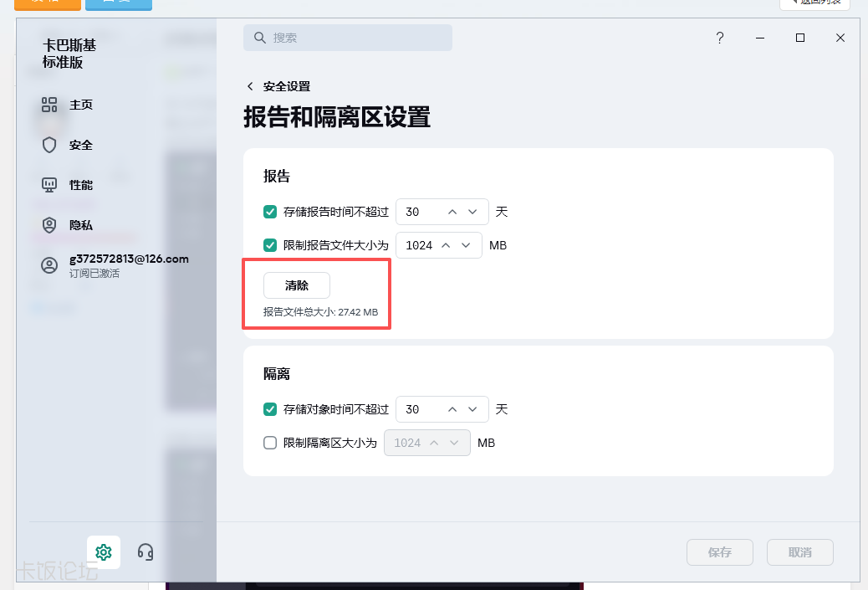Increase report file size limit up arrow
Viewport: 868px width, 590px height.
[x=446, y=245]
